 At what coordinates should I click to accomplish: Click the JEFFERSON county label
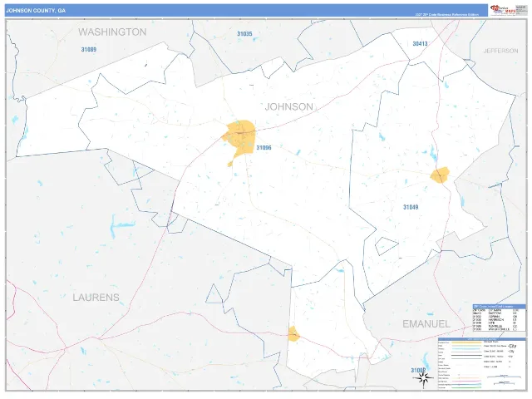[500, 51]
